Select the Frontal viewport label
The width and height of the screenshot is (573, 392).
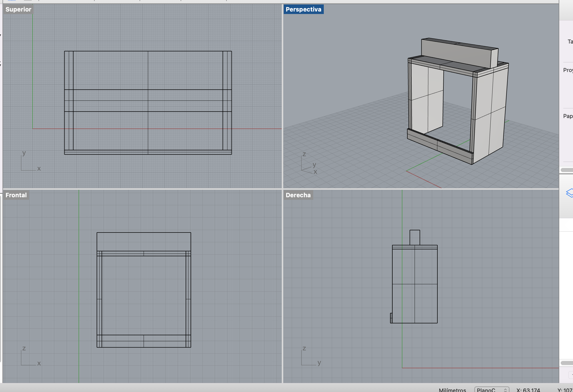pos(16,195)
